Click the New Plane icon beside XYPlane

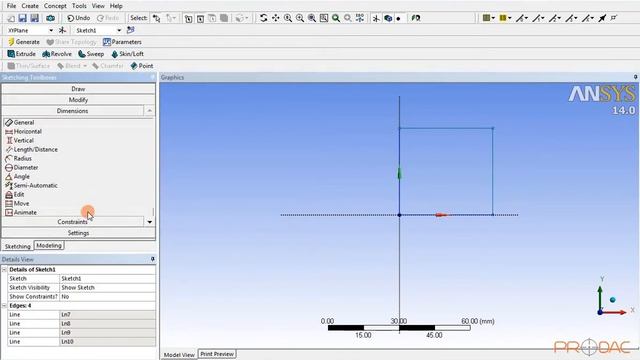point(62,30)
